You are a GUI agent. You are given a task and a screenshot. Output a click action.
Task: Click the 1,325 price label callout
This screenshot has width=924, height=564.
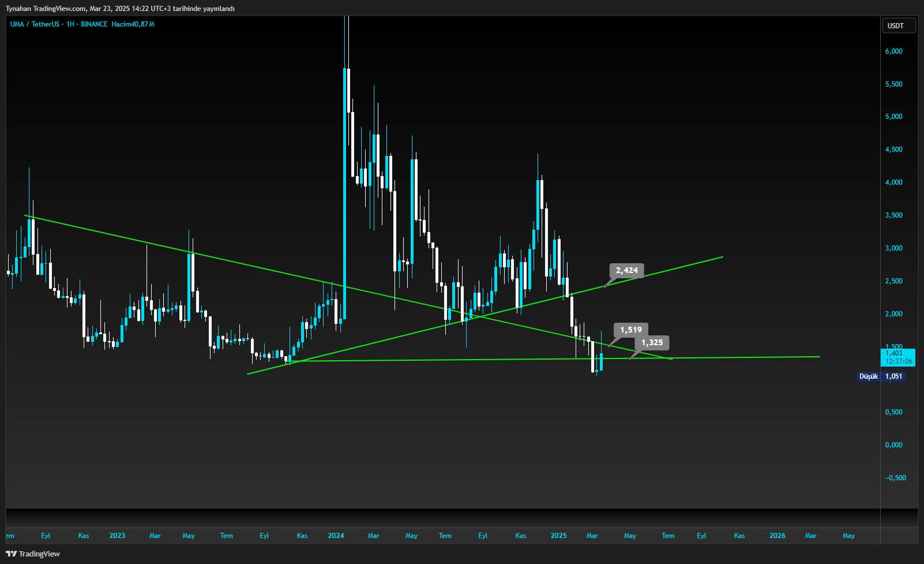coord(652,343)
